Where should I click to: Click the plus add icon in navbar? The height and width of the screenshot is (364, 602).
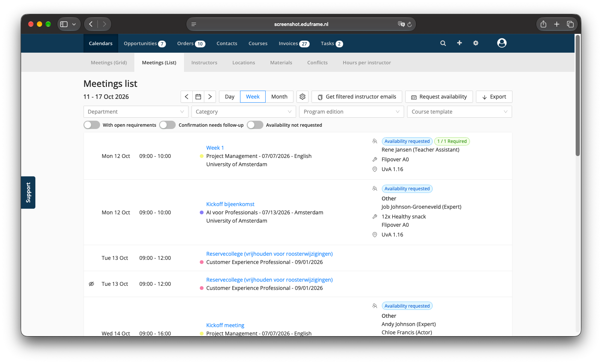click(459, 43)
